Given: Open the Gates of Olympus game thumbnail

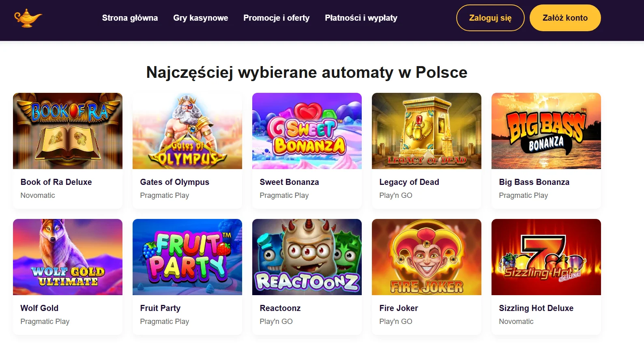Looking at the screenshot, I should (187, 131).
